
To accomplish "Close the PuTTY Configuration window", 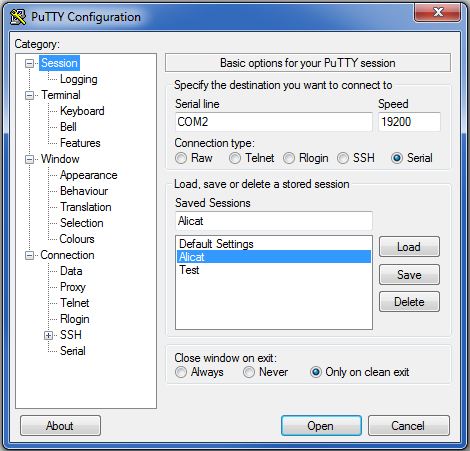I will (438, 12).
